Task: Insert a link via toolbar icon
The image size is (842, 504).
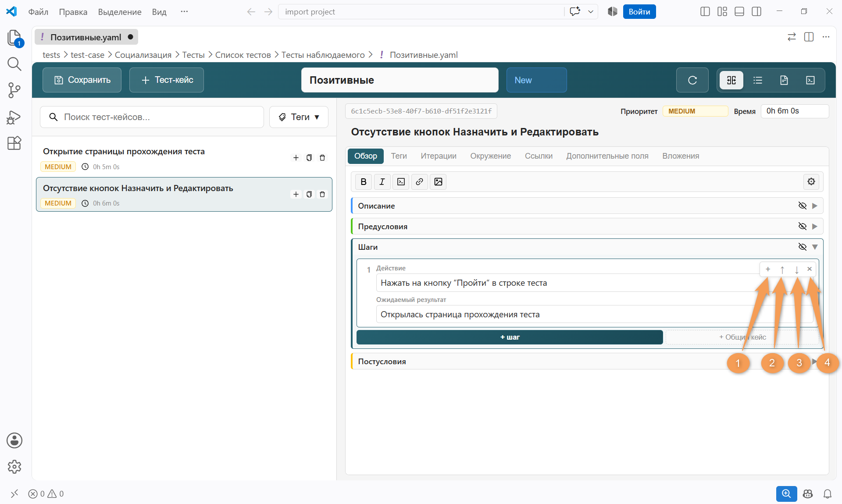Action: (419, 182)
